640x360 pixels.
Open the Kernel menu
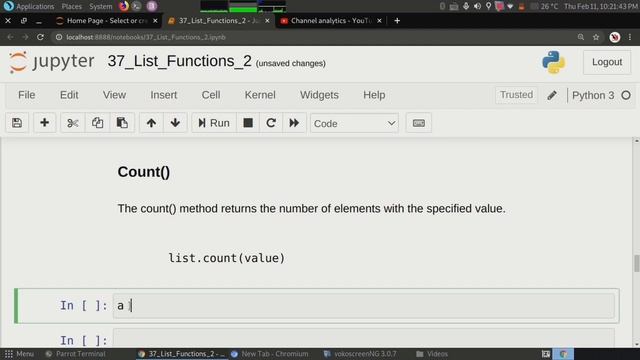point(260,95)
